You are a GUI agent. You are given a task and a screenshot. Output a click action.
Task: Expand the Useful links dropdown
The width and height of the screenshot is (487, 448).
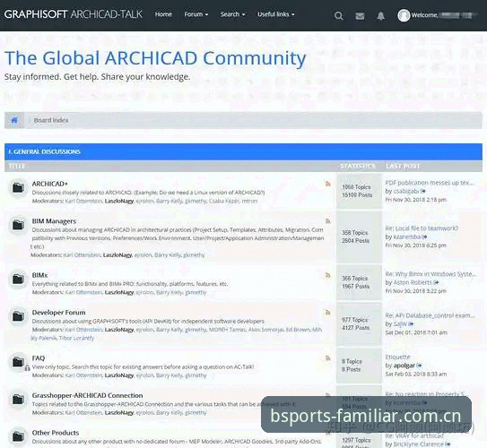276,14
